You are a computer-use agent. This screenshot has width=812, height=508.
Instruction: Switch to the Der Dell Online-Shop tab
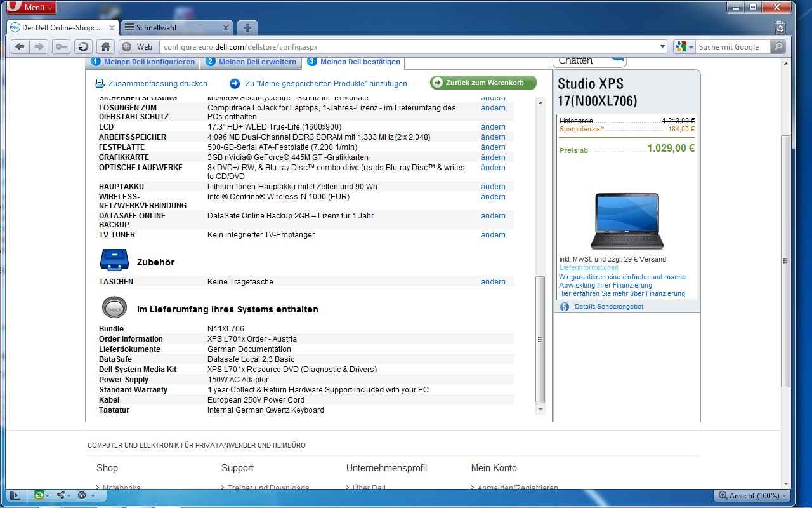pos(62,27)
